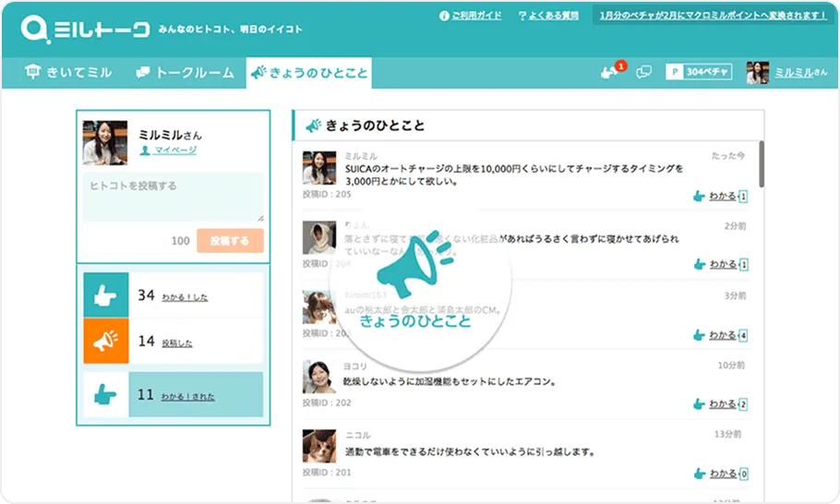Click the ヒトコトを投稿する text field
840x504 pixels.
tap(174, 197)
